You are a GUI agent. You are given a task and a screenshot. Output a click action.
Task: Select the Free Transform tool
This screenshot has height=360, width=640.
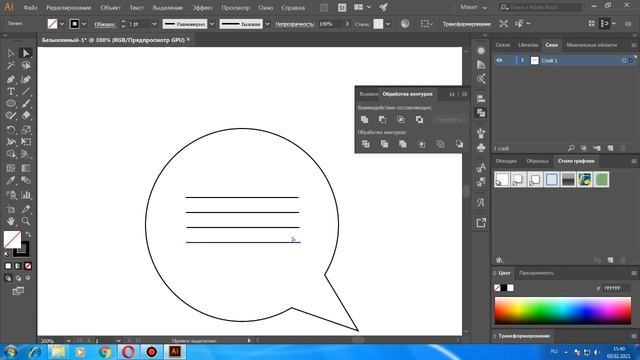[x=26, y=142]
